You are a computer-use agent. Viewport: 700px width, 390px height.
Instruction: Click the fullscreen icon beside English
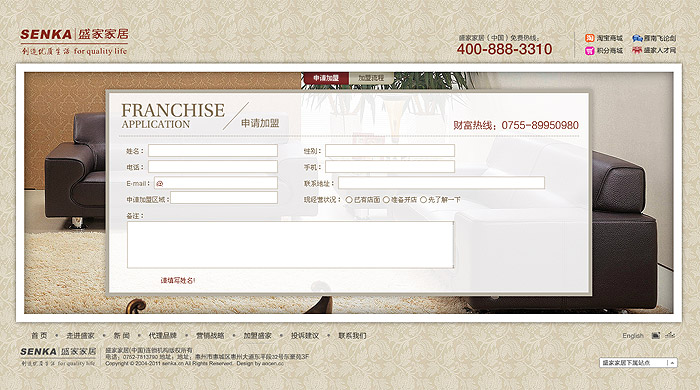tap(655, 335)
